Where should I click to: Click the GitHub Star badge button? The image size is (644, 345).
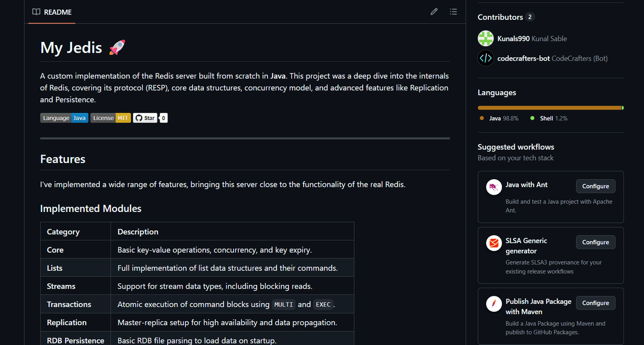145,118
